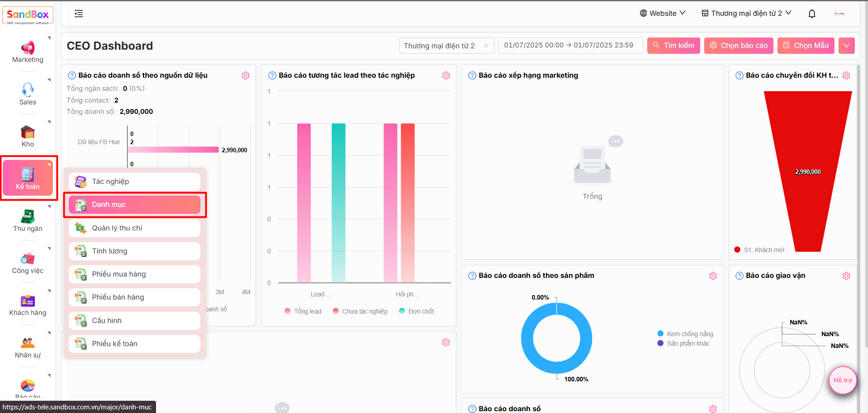Expand the Website dropdown in header
Screen dimensions: 868x413
663,14
